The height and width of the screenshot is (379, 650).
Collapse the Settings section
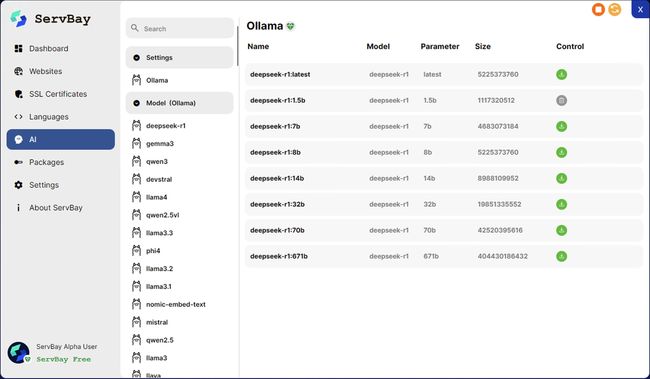(136, 58)
